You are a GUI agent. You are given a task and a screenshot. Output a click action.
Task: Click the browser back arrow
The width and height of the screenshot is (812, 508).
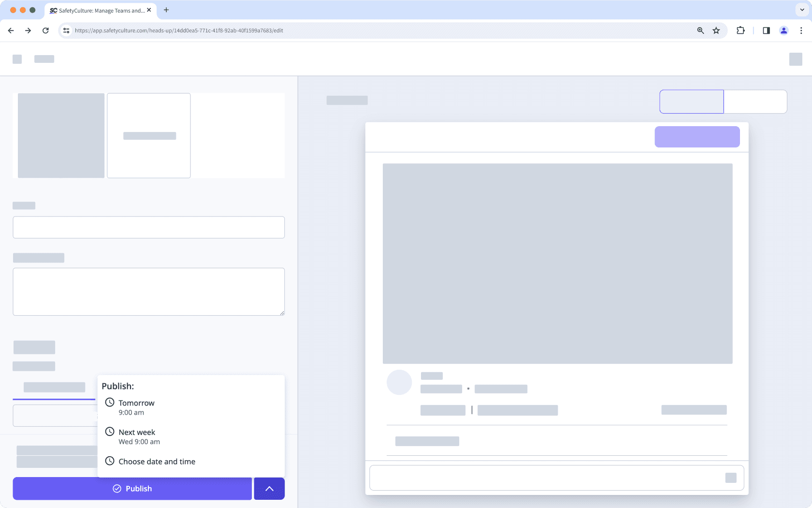point(11,30)
